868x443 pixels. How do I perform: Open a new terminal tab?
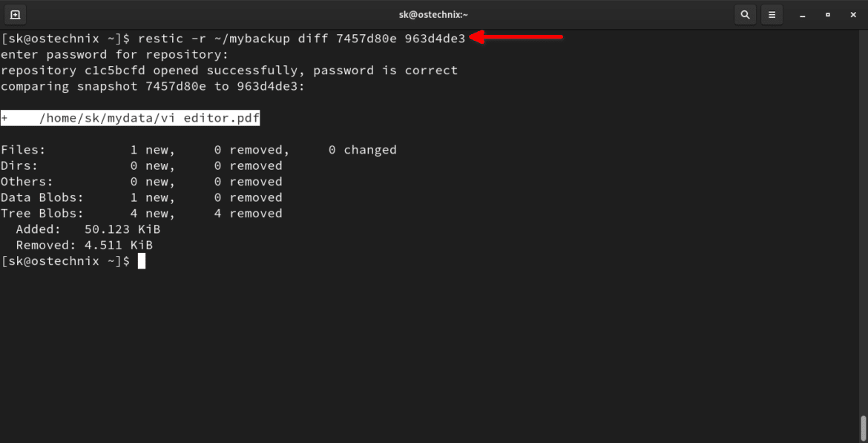pos(15,15)
